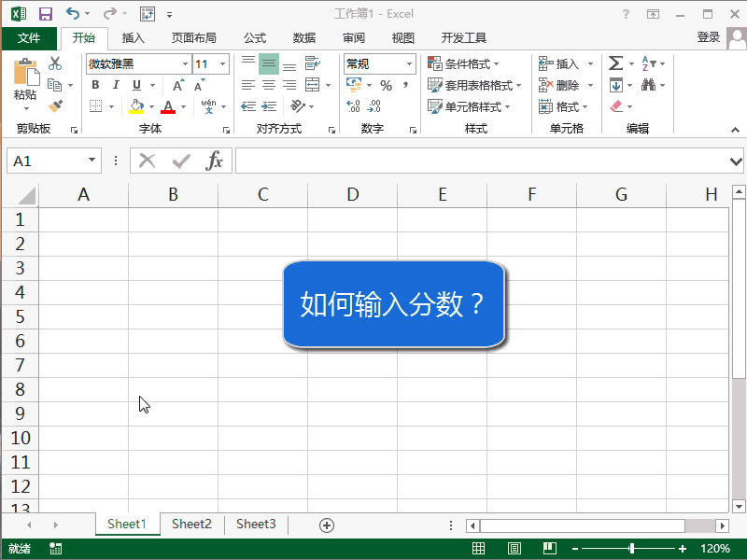Viewport: 747px width, 560px height.
Task: Click the Insert Function fx icon
Action: tap(213, 161)
